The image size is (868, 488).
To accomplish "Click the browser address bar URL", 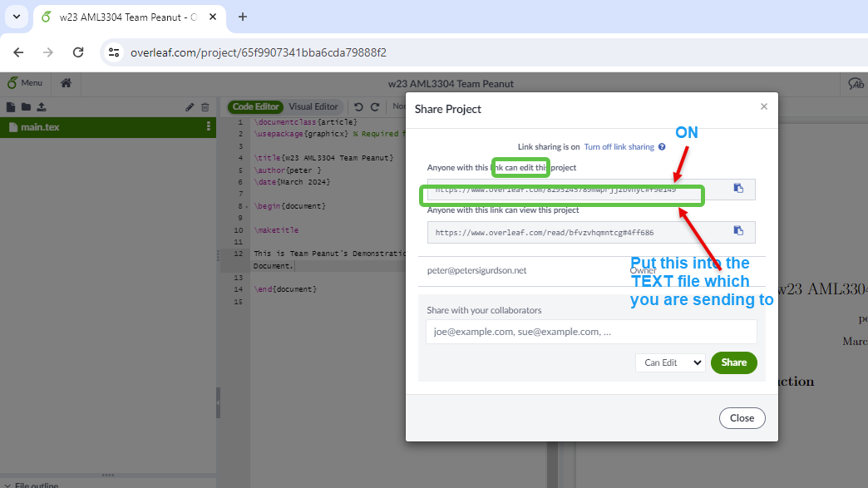I will (258, 52).
